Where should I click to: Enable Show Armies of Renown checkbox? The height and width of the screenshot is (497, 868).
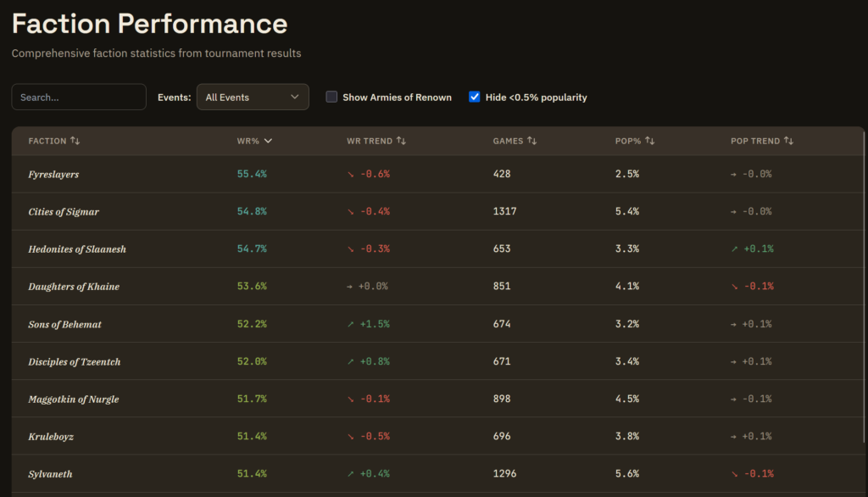(x=331, y=97)
